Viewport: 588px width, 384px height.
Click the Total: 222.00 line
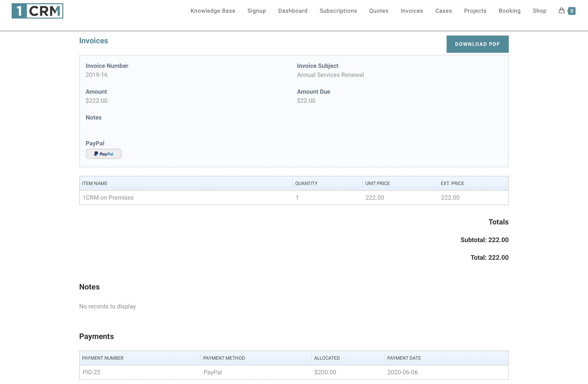pyautogui.click(x=489, y=257)
